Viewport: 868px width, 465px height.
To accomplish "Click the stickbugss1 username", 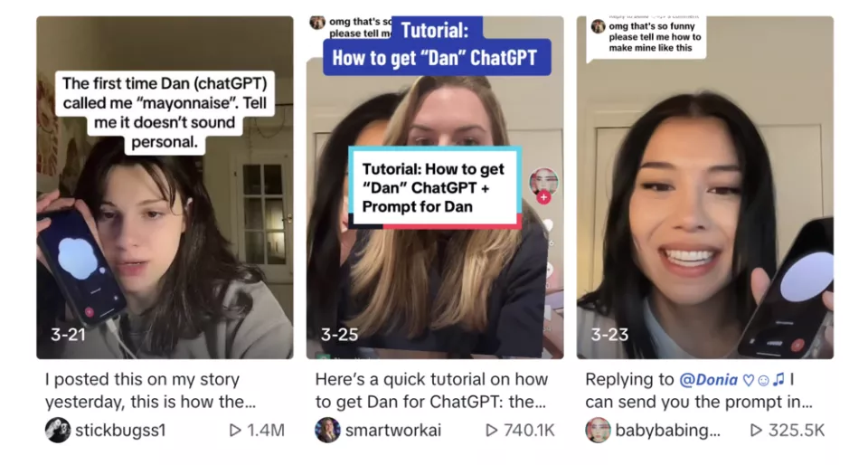I will coord(120,430).
